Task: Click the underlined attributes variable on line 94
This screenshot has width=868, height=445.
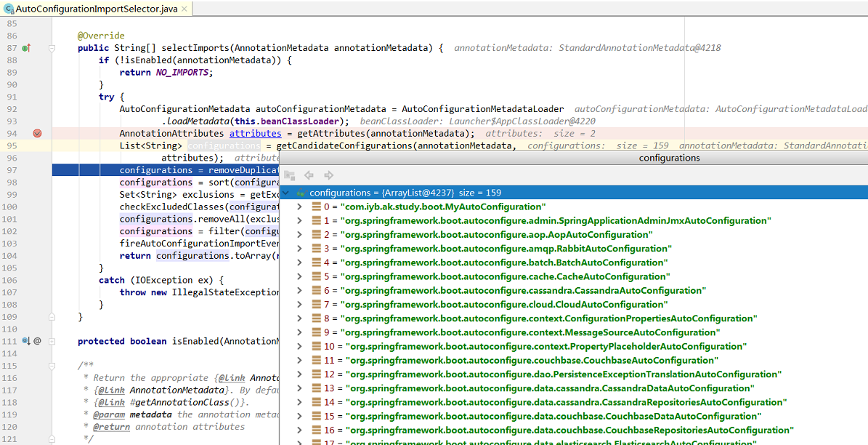Action: (x=255, y=134)
